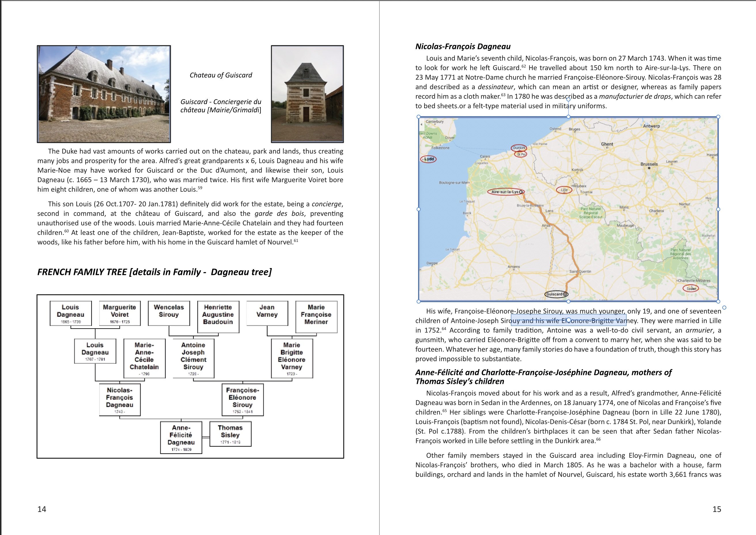Click the map's bottom-left corner resize handle
756x535 pixels.
click(419, 301)
